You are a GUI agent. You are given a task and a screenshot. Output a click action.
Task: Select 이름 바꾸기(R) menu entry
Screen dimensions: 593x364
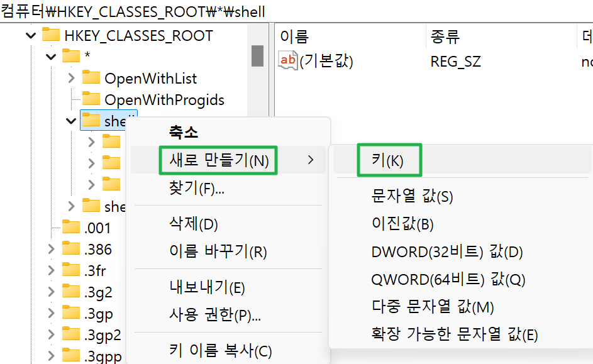click(x=218, y=252)
